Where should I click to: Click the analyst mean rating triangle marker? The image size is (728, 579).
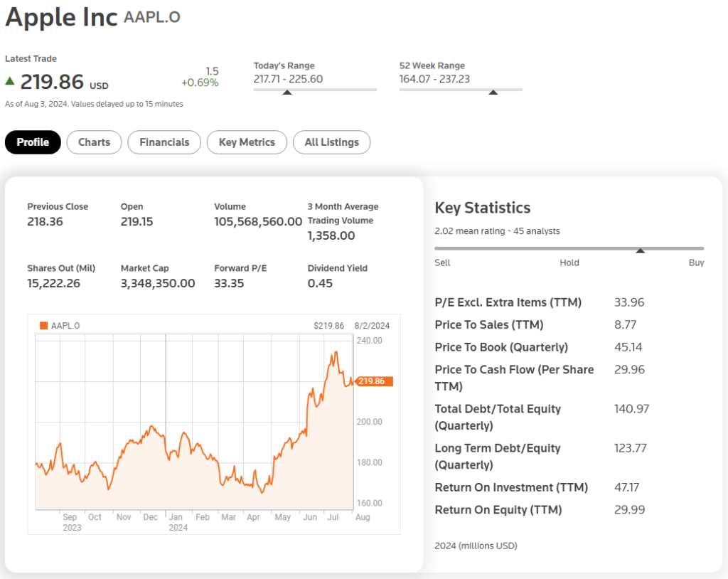click(640, 250)
